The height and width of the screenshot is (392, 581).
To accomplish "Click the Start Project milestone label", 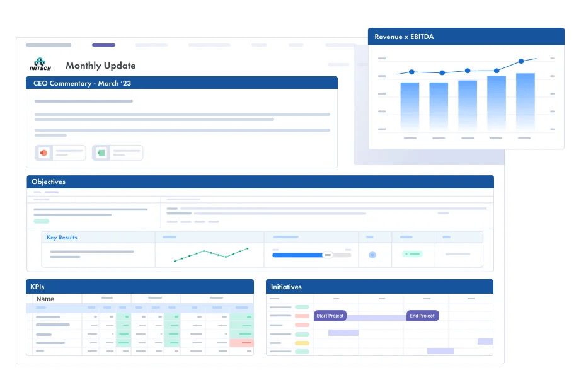I will 330,315.
